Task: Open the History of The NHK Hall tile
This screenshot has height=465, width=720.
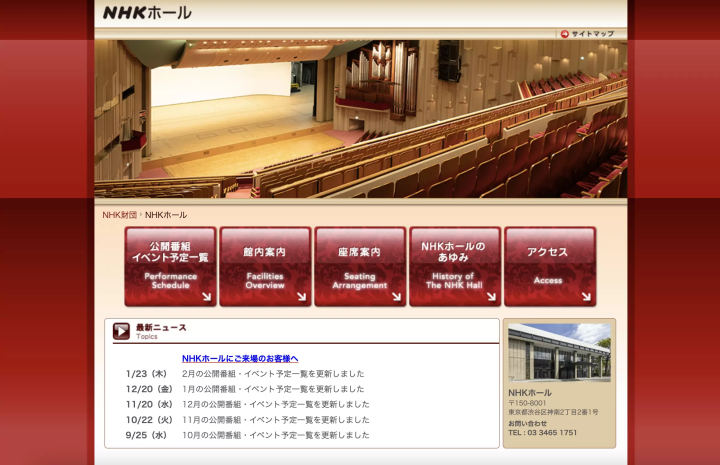Action: tap(455, 266)
